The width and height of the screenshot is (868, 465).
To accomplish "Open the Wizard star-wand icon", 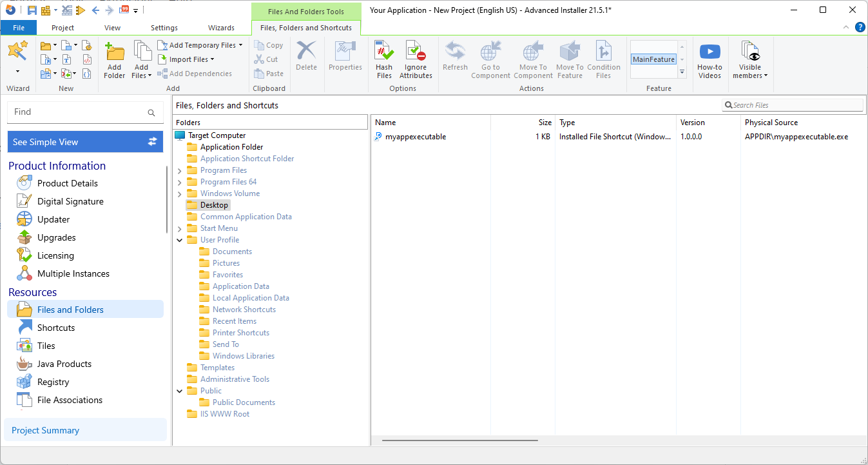I will coord(17,50).
